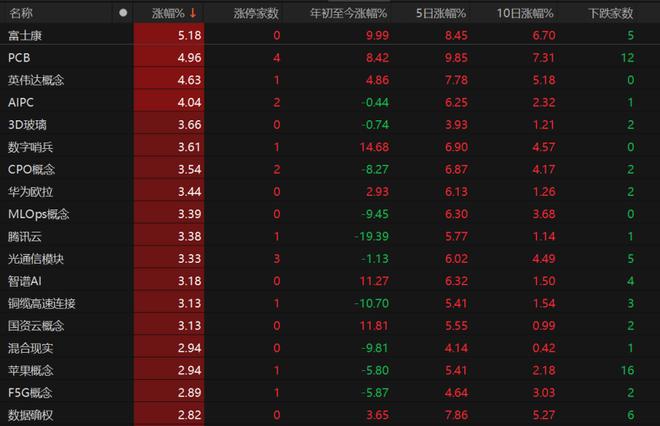660x426 pixels.
Task: Select the PCB sector name
Action: pyautogui.click(x=19, y=57)
